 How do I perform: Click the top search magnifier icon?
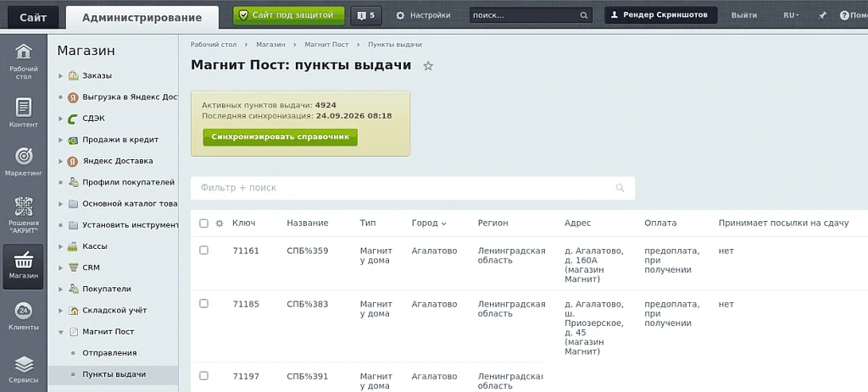583,15
